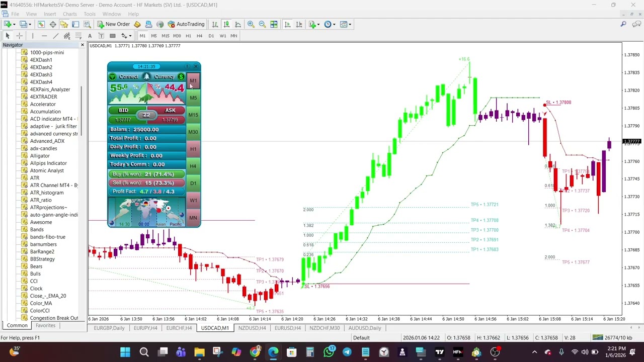Select the equidistant channel tool
Screen dimensions: 644x362
tap(67, 36)
